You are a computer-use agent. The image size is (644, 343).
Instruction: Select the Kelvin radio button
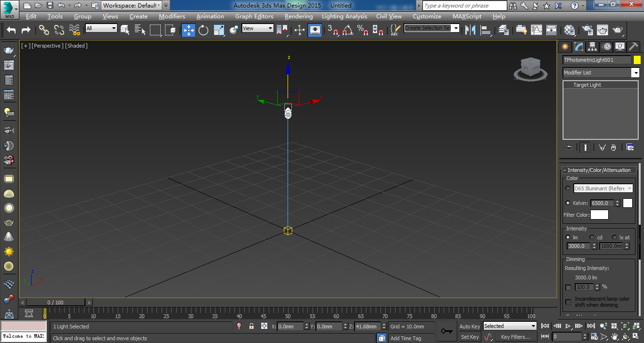point(568,203)
